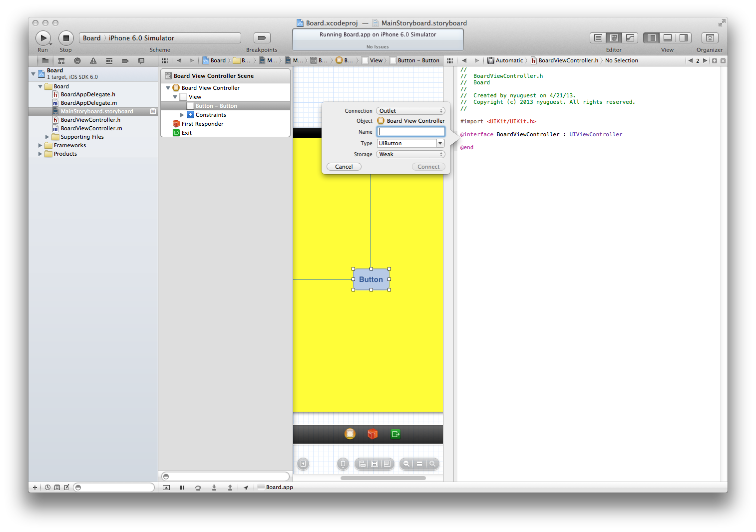Expand the Supporting Files group

click(x=47, y=137)
